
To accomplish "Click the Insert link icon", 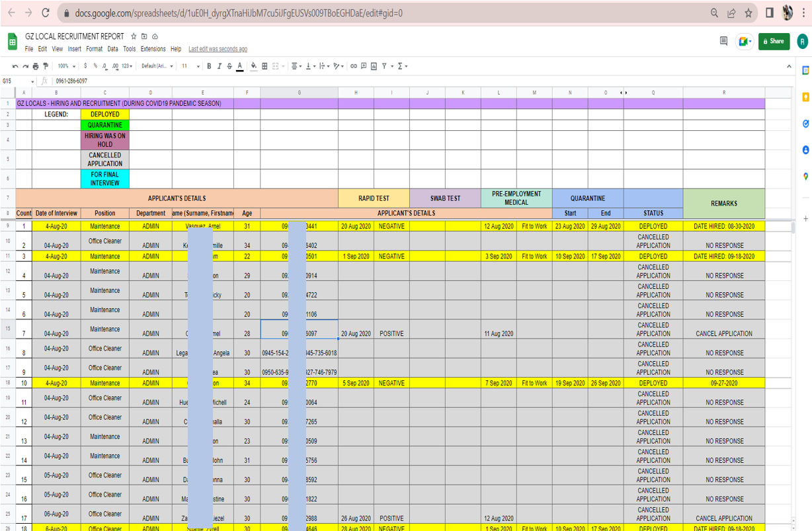I will 354,66.
